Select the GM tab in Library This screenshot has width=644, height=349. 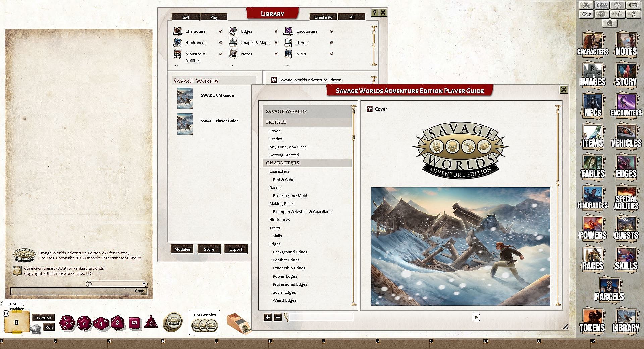coord(185,17)
